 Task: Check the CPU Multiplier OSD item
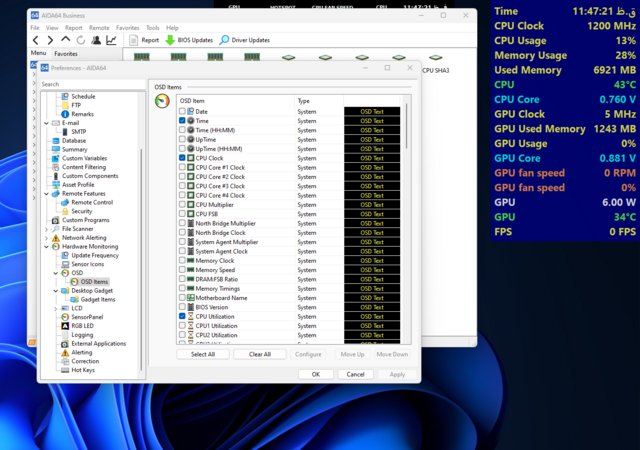click(182, 204)
